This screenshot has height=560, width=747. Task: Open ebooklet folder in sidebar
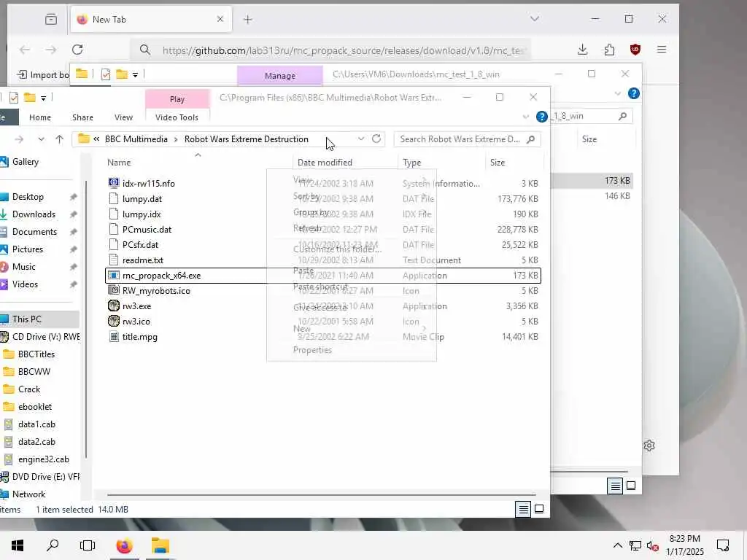click(x=35, y=407)
